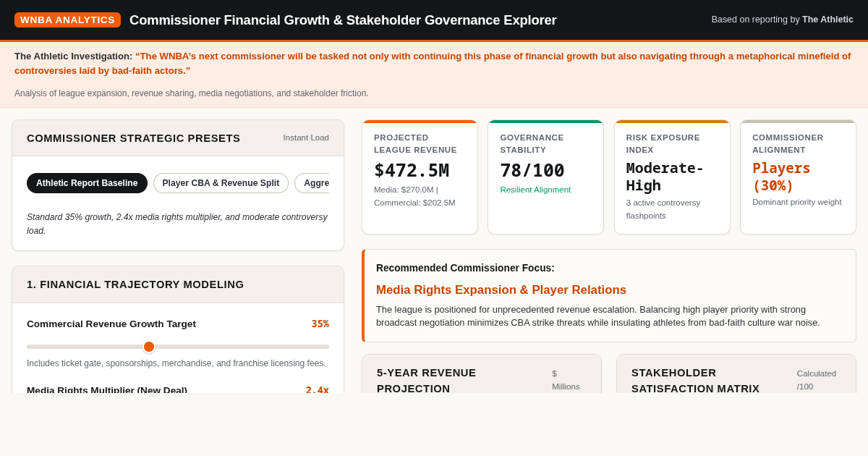Click the Media Rights Expansion & Player Relations heading
Screen dimensions: 868x456
pyautogui.click(x=501, y=290)
